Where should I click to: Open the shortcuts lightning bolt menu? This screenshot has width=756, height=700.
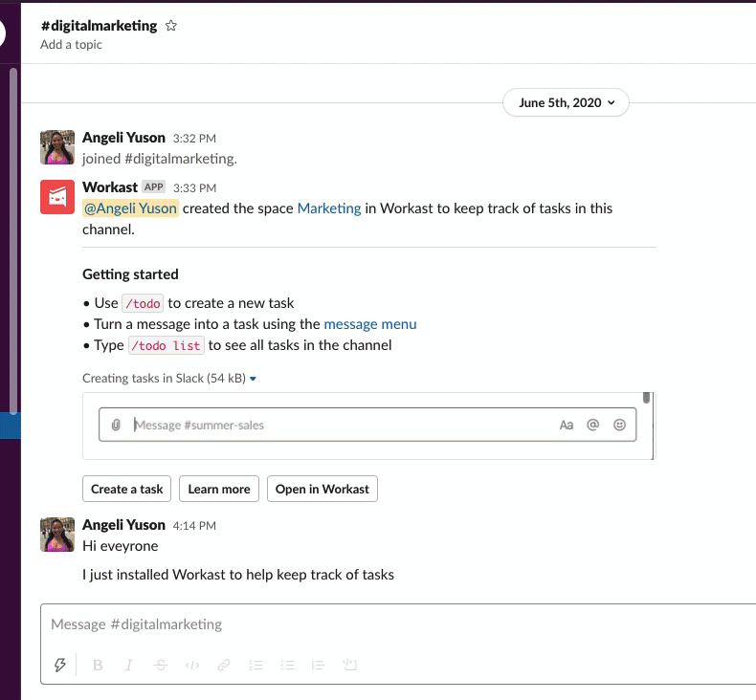point(59,665)
